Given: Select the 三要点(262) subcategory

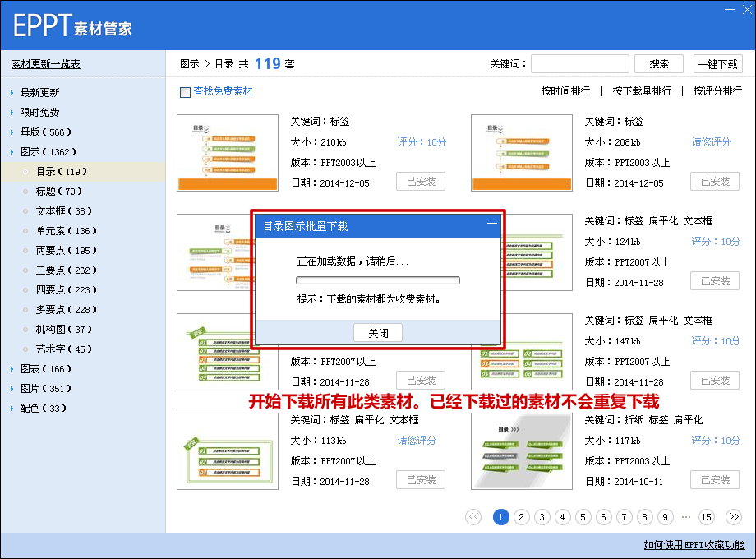Looking at the screenshot, I should (x=66, y=270).
